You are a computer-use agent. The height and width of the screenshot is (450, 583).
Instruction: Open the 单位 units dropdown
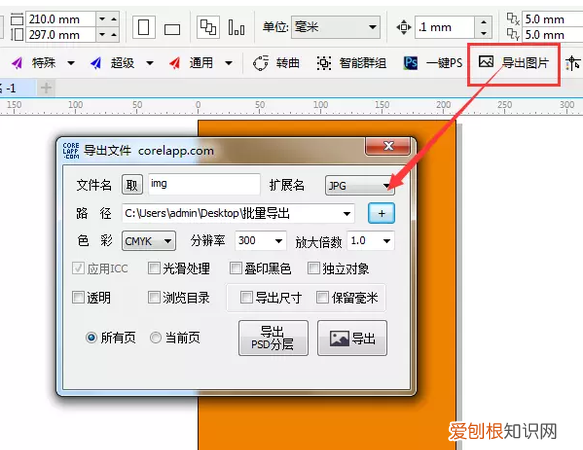coord(335,27)
